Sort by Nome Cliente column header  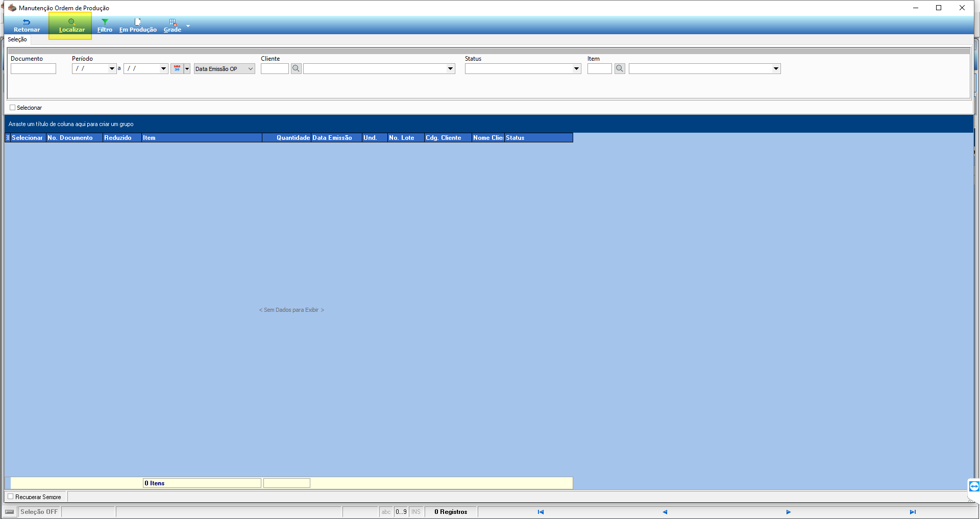pyautogui.click(x=488, y=138)
